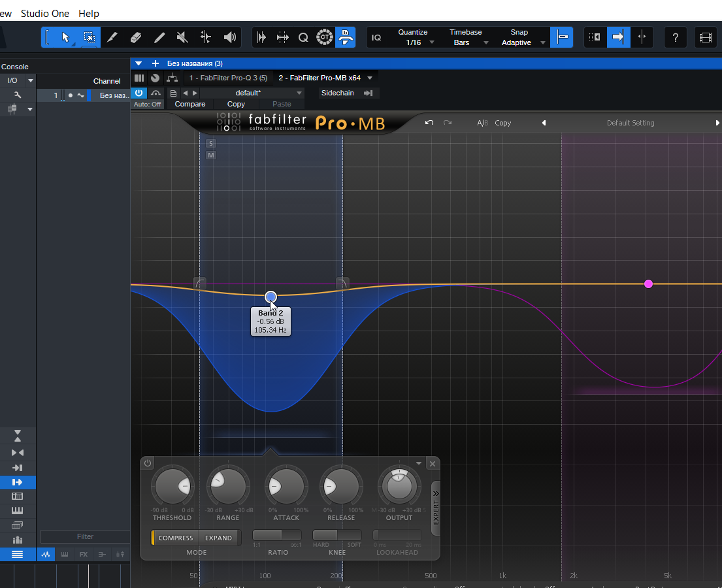Select COMPRESS mode

(175, 538)
